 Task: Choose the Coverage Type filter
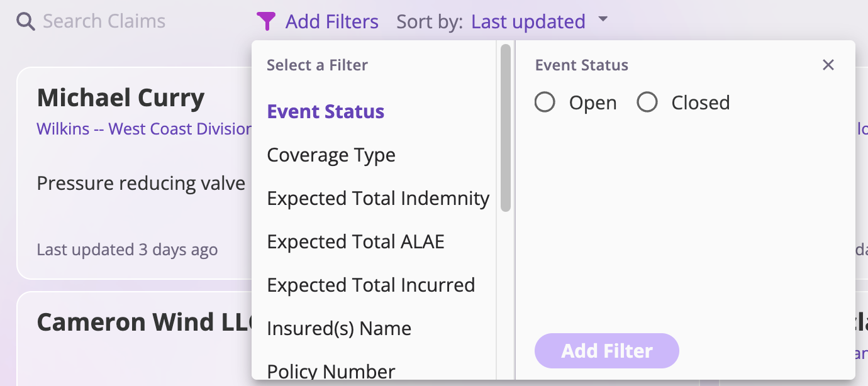click(x=331, y=155)
